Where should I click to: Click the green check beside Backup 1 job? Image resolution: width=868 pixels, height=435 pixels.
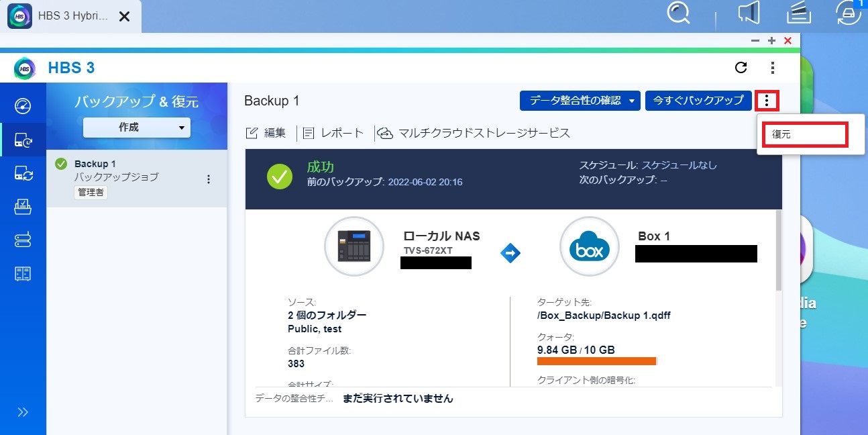coord(62,164)
